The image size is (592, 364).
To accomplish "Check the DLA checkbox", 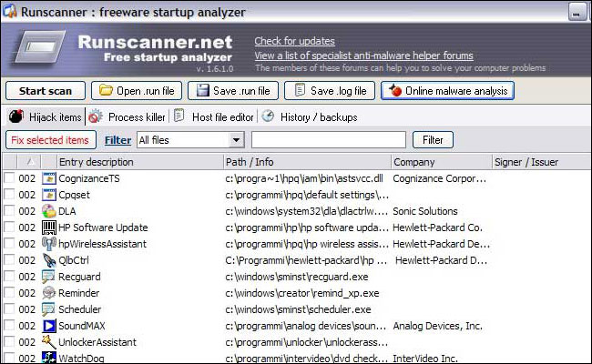I will click(x=9, y=210).
